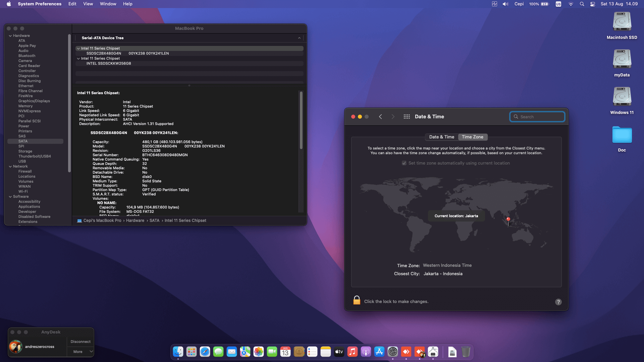Open the More dropdown in AnyDesk
Image resolution: width=644 pixels, height=362 pixels.
pyautogui.click(x=80, y=352)
